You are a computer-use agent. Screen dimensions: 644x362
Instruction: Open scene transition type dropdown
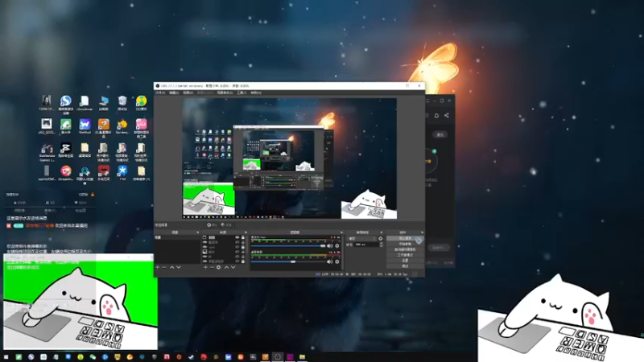362,238
